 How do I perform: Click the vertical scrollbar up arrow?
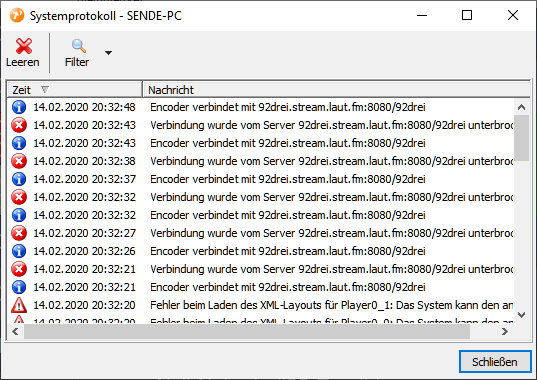[x=522, y=107]
